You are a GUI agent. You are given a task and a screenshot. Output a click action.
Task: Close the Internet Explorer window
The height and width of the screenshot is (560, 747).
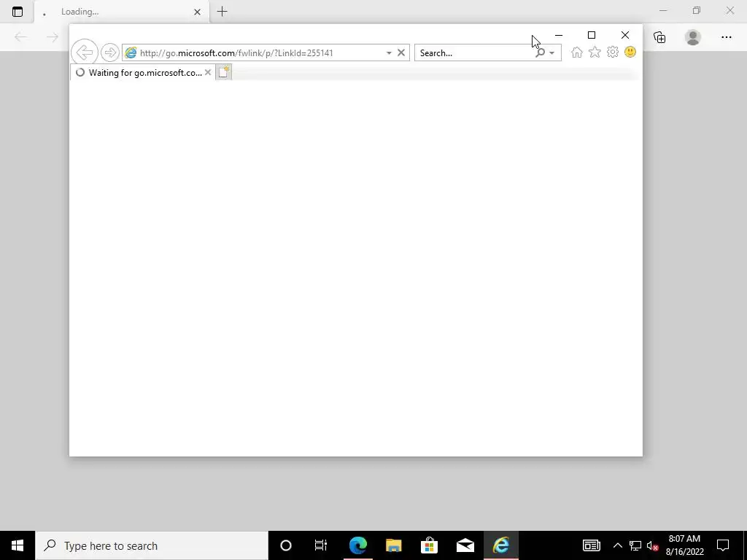click(x=625, y=35)
